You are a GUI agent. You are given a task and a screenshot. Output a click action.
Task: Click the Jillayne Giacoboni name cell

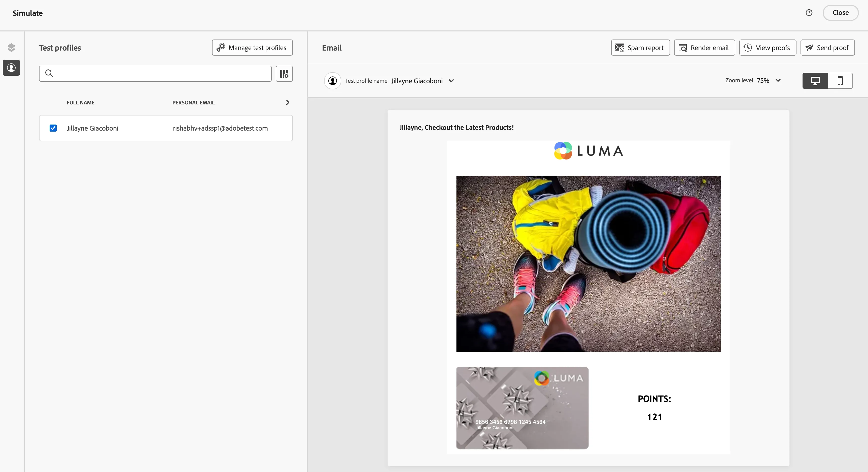[93, 128]
